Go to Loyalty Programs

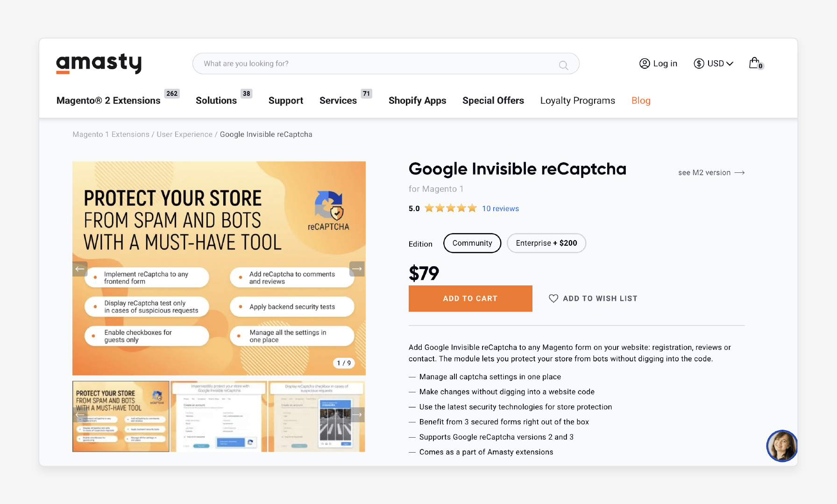578,100
